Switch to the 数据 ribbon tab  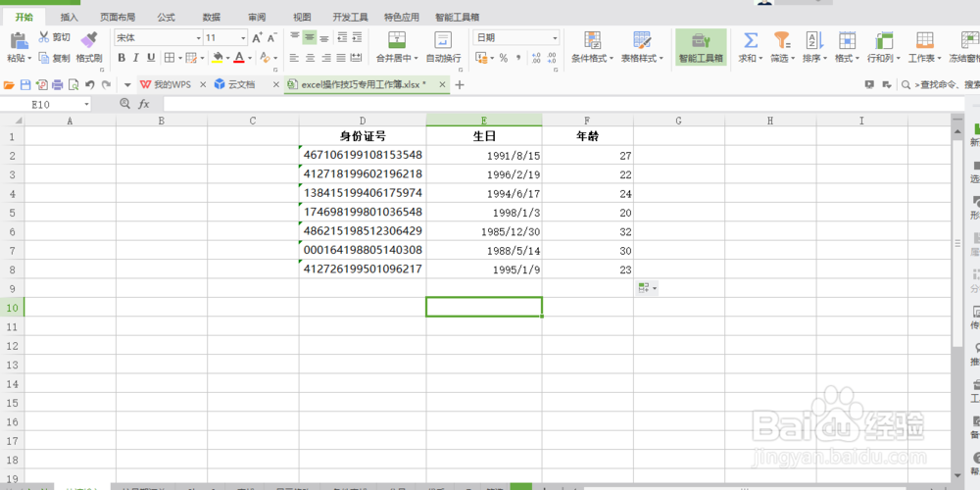[212, 17]
